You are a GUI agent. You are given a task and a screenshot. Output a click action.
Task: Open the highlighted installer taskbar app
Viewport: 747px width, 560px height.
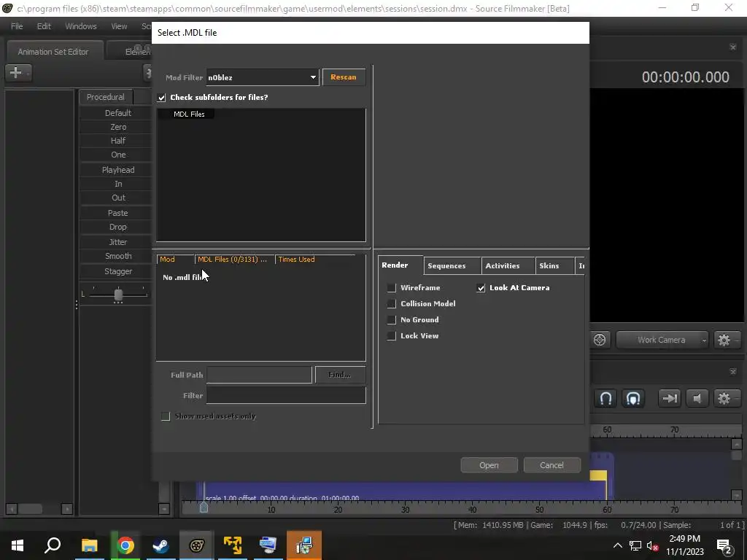point(304,545)
